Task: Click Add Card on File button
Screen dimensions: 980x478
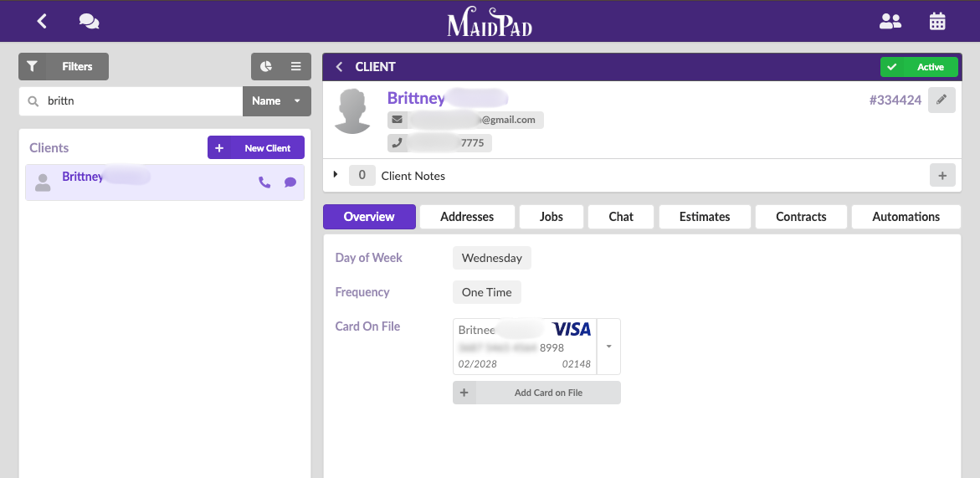Action: pos(537,393)
